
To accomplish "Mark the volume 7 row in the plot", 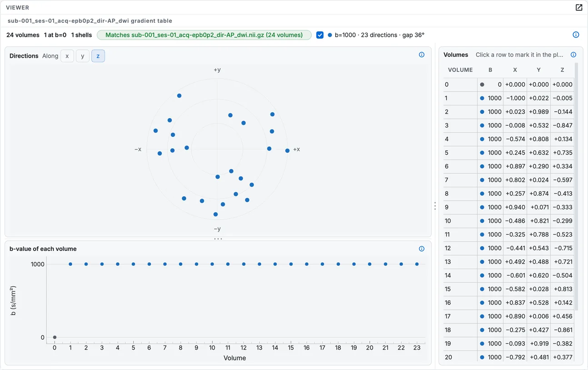I will click(509, 180).
